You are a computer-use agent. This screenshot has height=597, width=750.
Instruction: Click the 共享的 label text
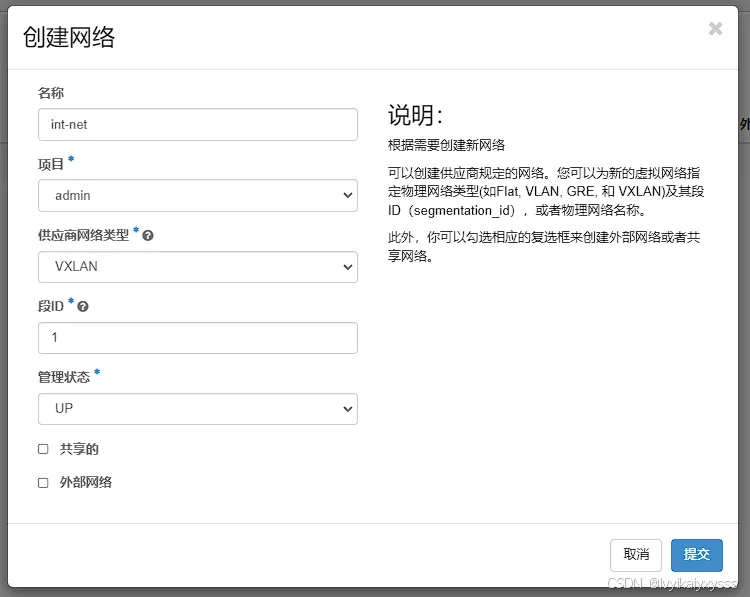79,449
